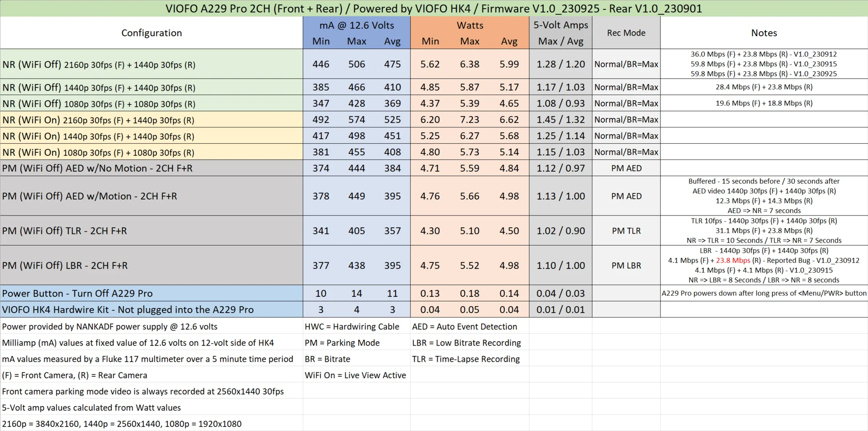This screenshot has width=868, height=431.
Task: Select the 5-volt amps cell "1.28 / 1.20"
Action: click(561, 64)
